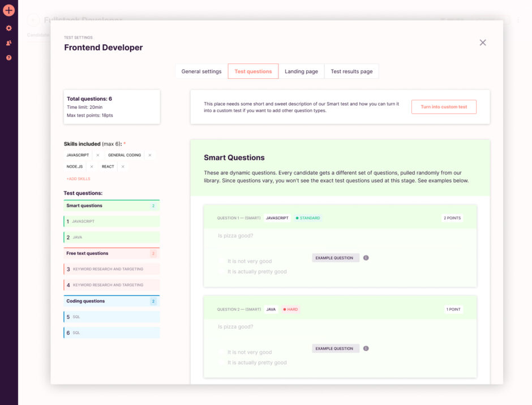Click the plus icon in the sidebar
The height and width of the screenshot is (405, 532).
point(8,10)
